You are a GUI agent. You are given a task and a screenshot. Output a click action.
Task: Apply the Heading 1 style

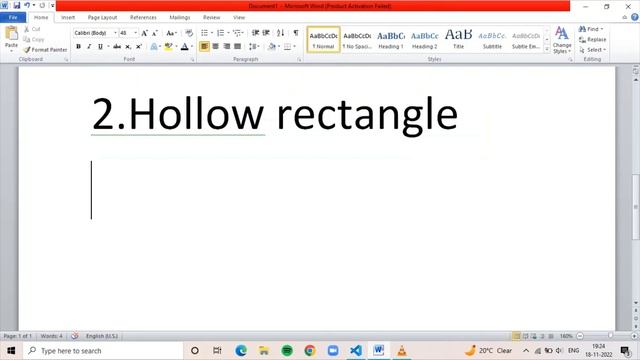point(391,40)
